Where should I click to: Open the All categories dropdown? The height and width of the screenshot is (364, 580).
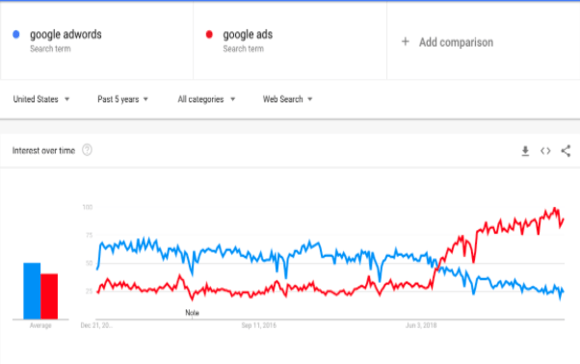(206, 99)
